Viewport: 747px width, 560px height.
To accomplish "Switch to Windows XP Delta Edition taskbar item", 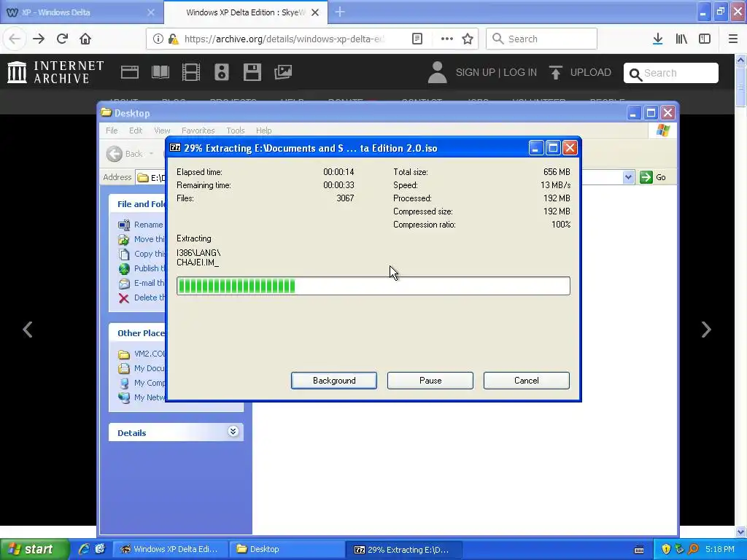I will point(169,549).
